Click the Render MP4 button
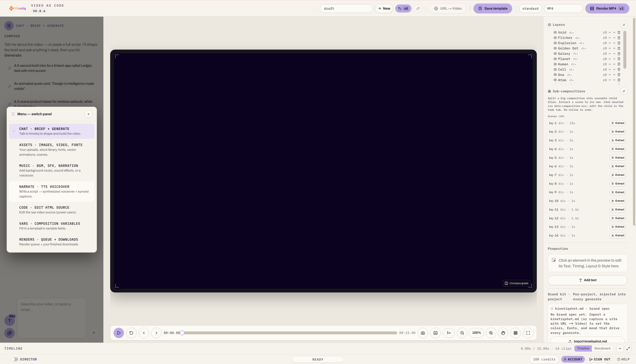Image resolution: width=636 pixels, height=364 pixels. coord(607,9)
